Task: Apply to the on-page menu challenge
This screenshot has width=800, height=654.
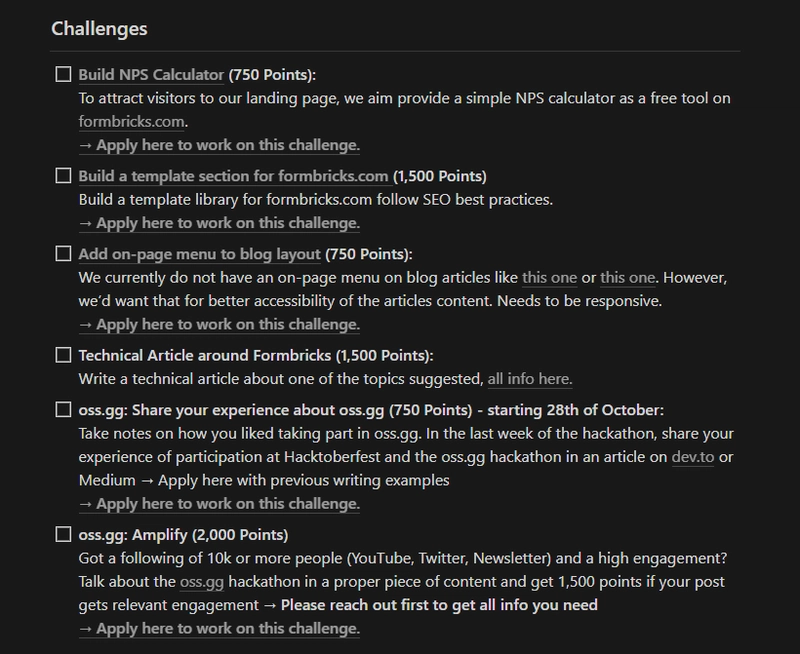Action: (x=219, y=325)
